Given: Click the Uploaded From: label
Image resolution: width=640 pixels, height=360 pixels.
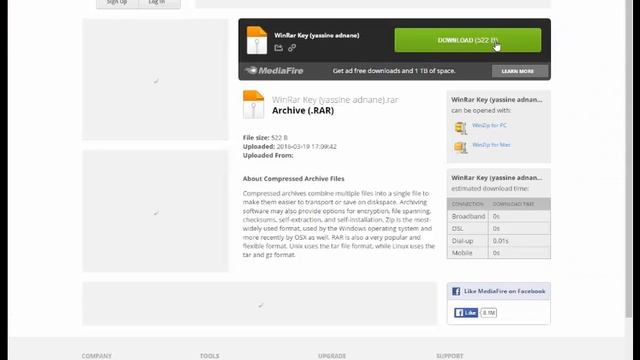Looking at the screenshot, I should 268,156.
